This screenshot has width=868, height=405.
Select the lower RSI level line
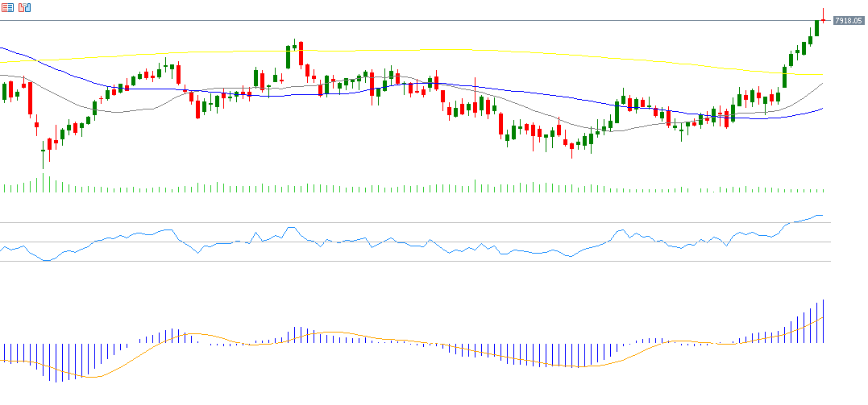point(403,261)
